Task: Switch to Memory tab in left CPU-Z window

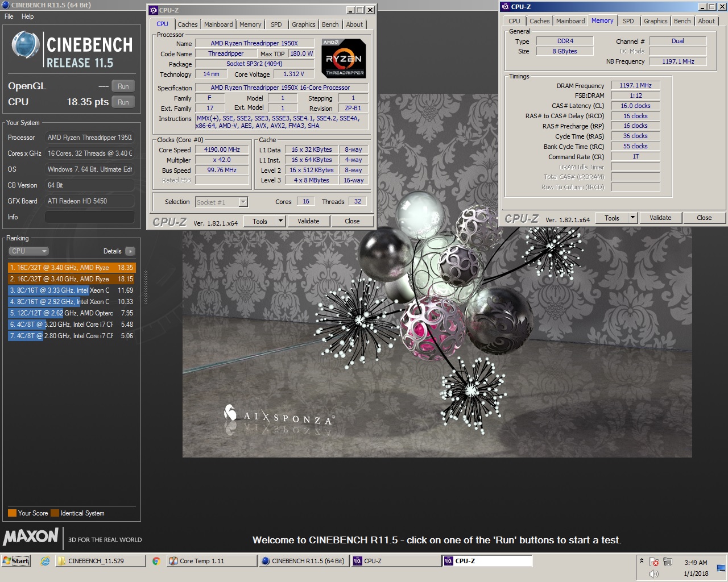Action: [x=250, y=24]
